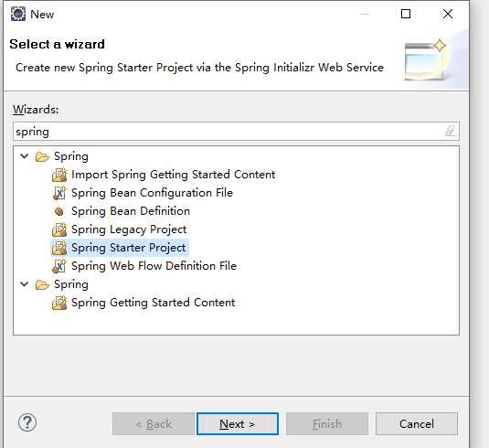Image resolution: width=489 pixels, height=448 pixels.
Task: Maximize the New wizard dialog
Action: pyautogui.click(x=406, y=14)
